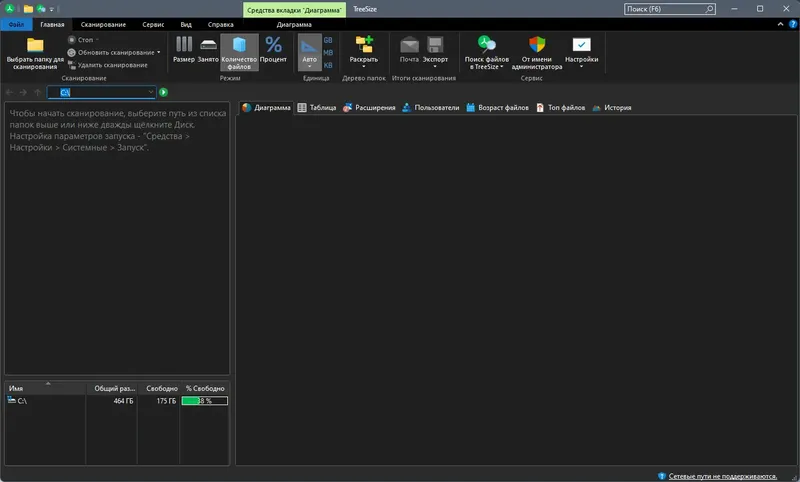Click the Export (Экспорт) icon

click(x=435, y=45)
